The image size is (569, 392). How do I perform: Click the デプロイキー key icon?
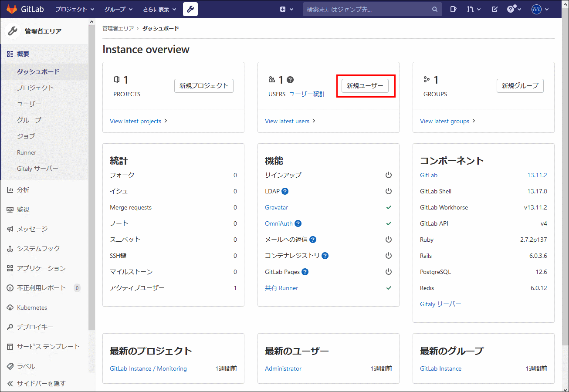click(x=10, y=327)
